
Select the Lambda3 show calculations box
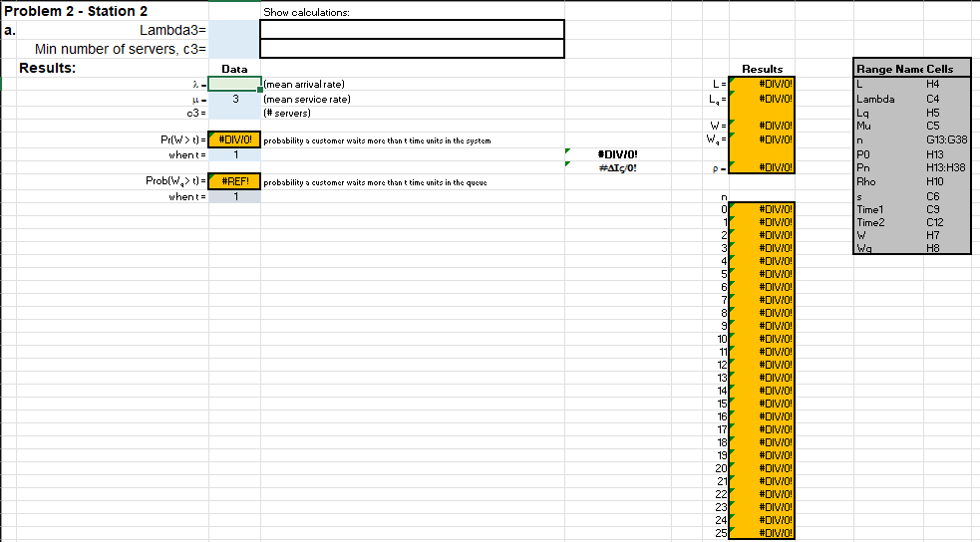pos(412,29)
